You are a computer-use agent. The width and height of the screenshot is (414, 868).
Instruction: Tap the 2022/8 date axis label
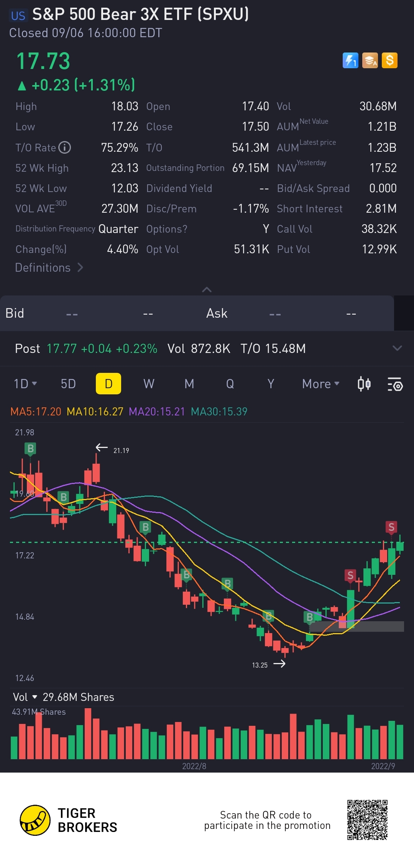(x=194, y=766)
